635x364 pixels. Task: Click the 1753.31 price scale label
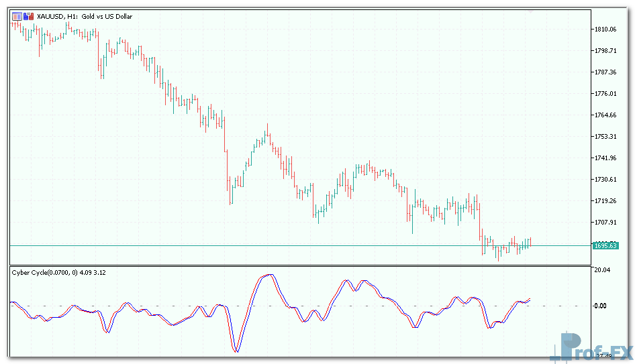(x=605, y=137)
